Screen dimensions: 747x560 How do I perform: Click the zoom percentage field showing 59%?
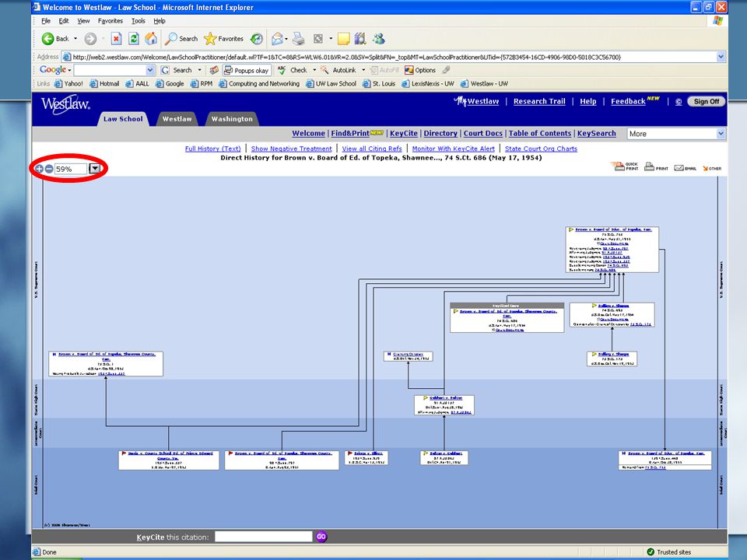pos(71,169)
